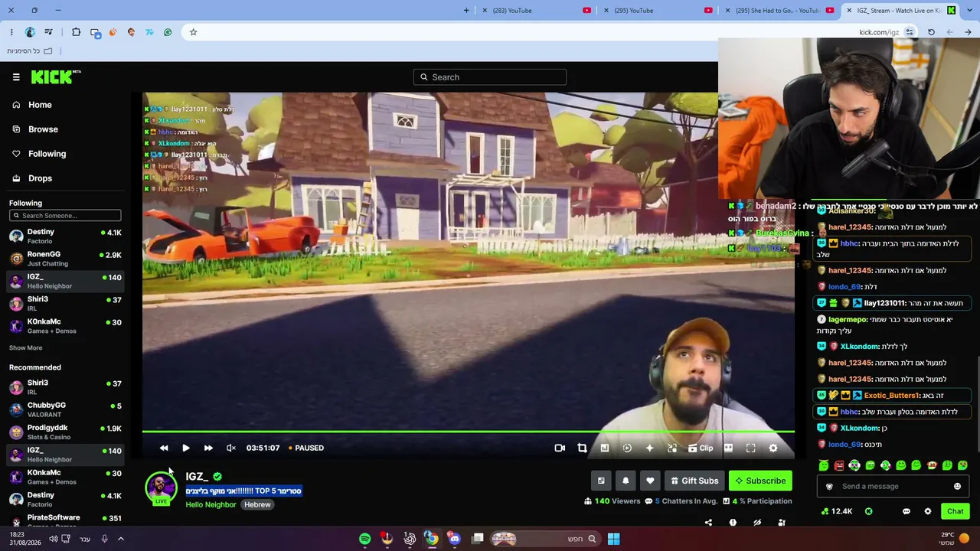
Task: Open Prodigyddk's Slots & Casino channel
Action: pos(65,432)
